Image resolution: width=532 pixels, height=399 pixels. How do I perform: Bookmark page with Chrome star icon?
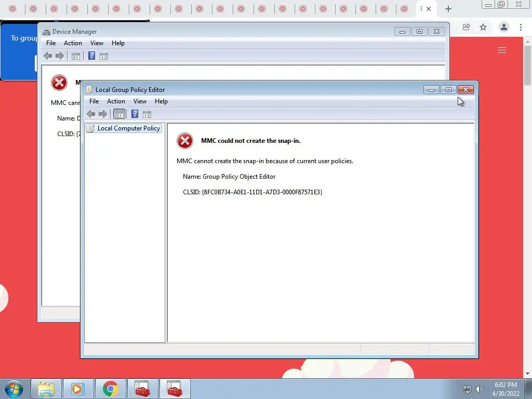483,27
